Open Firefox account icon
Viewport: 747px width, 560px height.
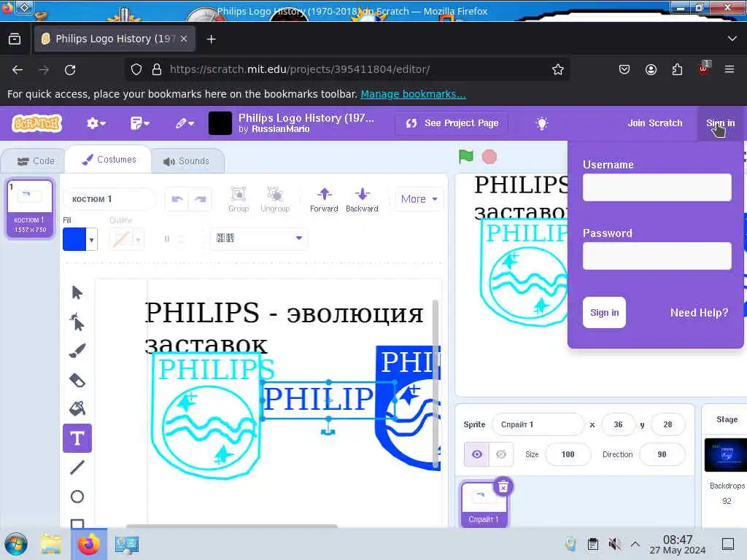[x=651, y=70]
